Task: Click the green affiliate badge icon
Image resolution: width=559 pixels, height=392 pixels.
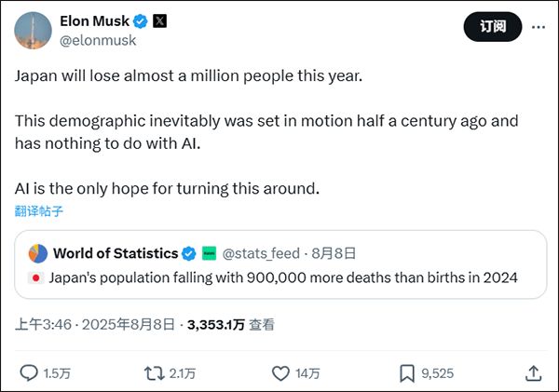Action: [x=210, y=253]
